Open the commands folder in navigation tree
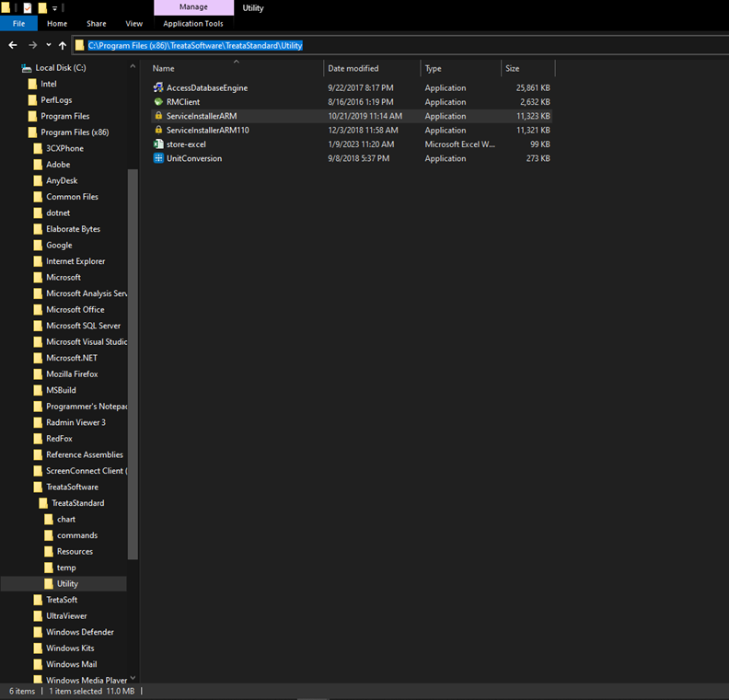 click(x=77, y=535)
